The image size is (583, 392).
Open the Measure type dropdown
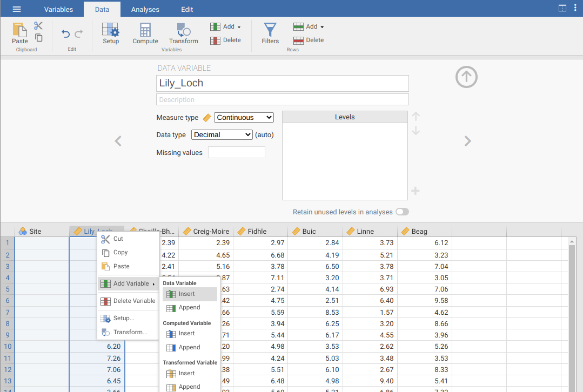[x=244, y=118]
